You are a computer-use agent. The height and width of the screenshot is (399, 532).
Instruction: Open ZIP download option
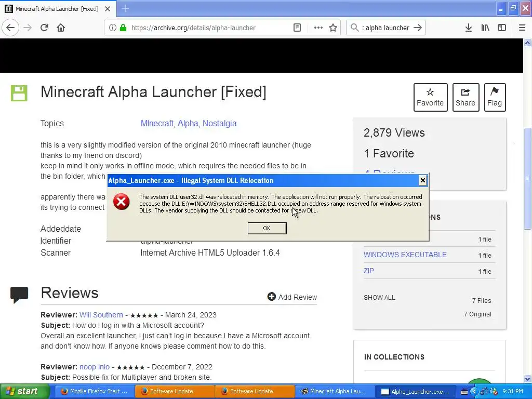tap(369, 271)
